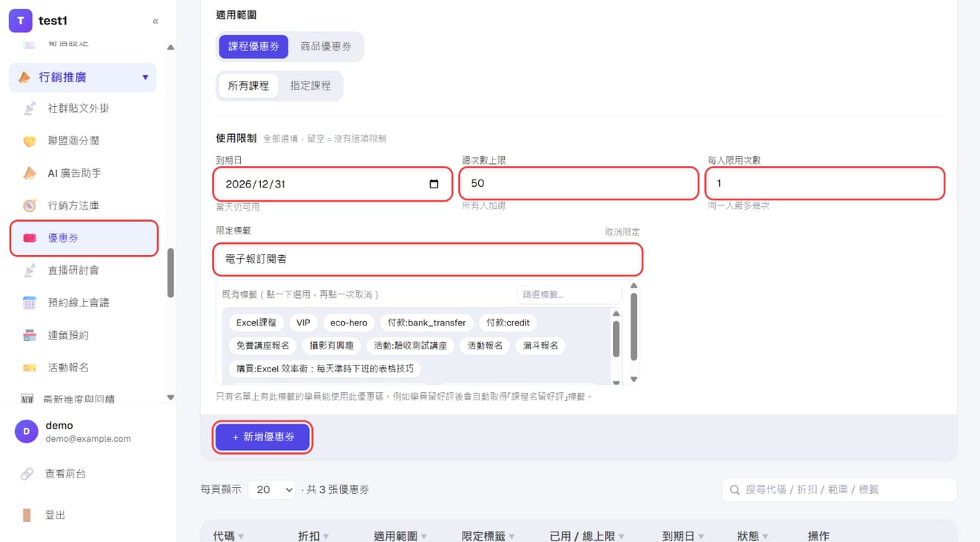The height and width of the screenshot is (542, 980).
Task: Click the AI 廣告助手 megaphone icon
Action: pos(30,173)
